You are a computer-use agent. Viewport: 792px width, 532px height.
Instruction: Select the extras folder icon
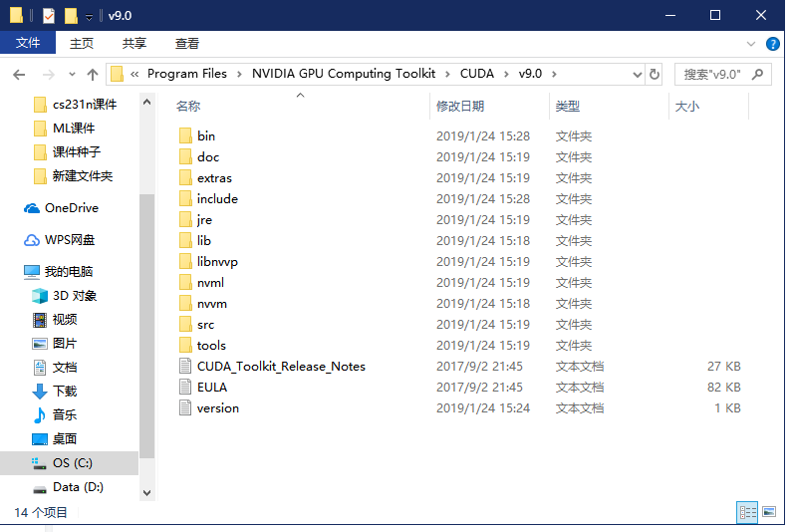185,178
